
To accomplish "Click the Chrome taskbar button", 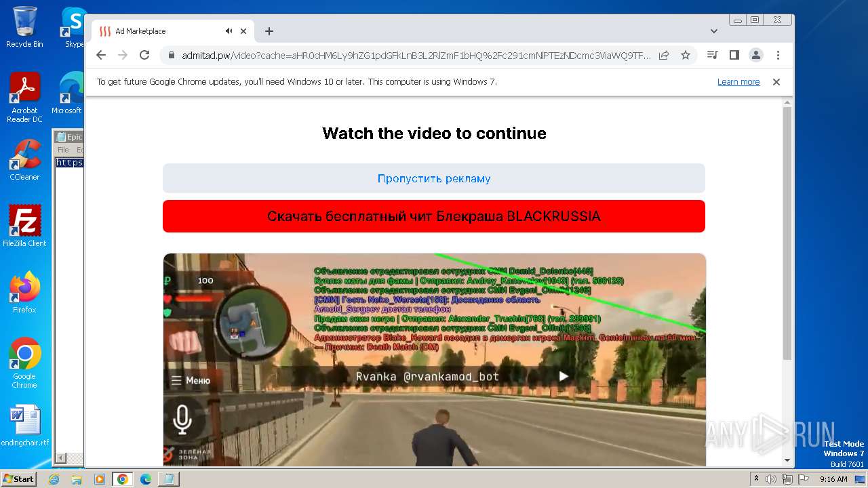I will [123, 479].
